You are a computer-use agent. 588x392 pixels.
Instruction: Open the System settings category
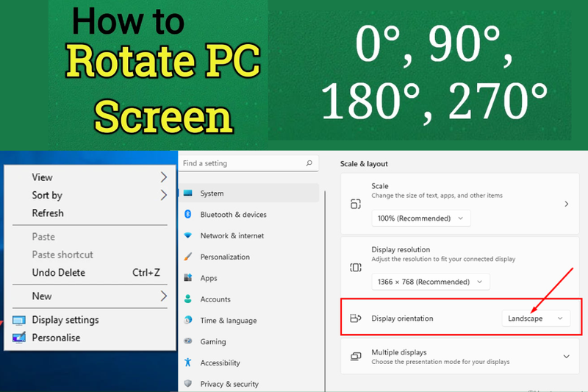point(249,193)
